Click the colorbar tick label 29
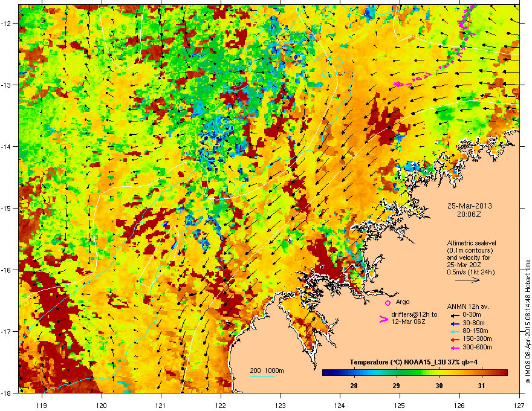The image size is (532, 411). click(397, 386)
